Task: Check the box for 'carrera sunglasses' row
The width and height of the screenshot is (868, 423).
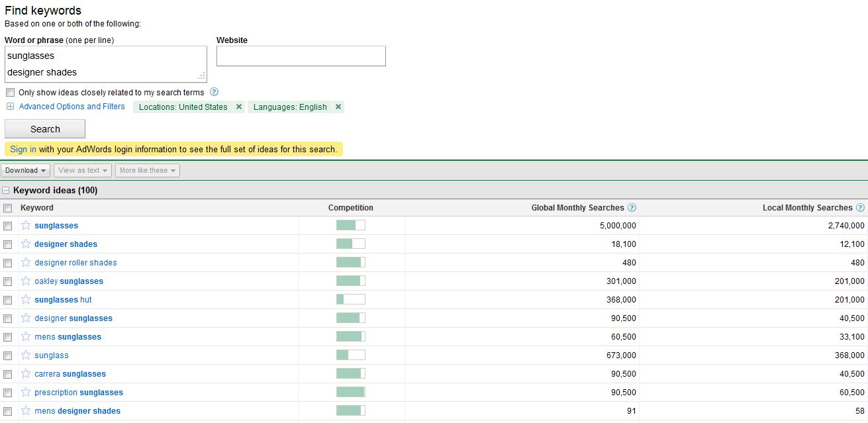Action: click(x=8, y=374)
